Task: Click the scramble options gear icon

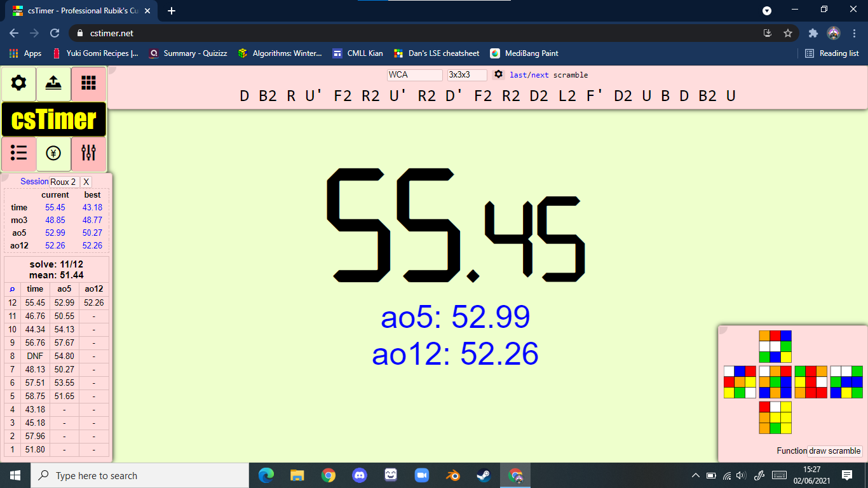Action: 499,74
